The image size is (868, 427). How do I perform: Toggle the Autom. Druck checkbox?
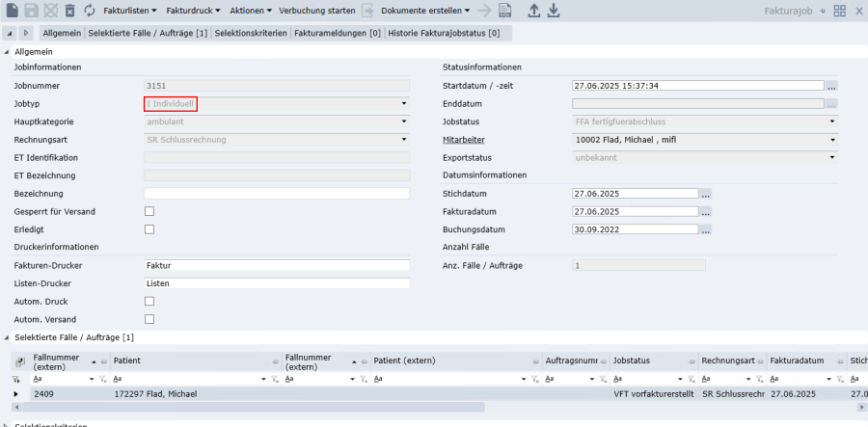pos(149,302)
